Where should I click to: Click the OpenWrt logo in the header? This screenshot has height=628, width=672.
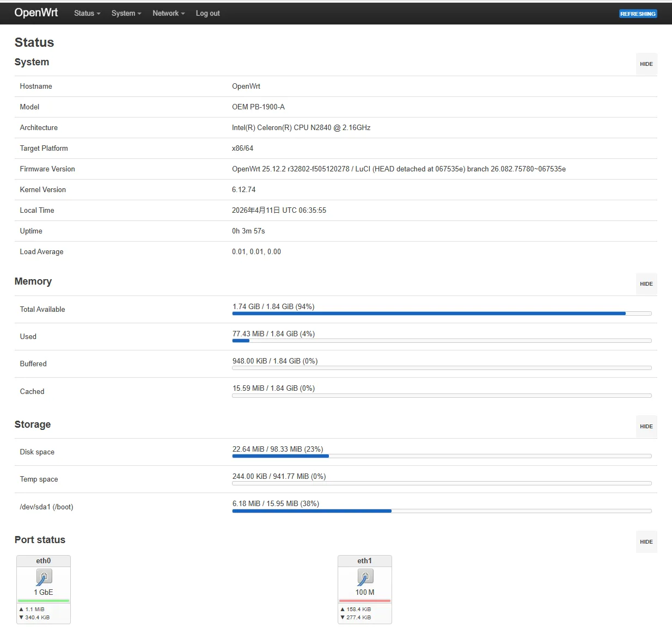36,13
